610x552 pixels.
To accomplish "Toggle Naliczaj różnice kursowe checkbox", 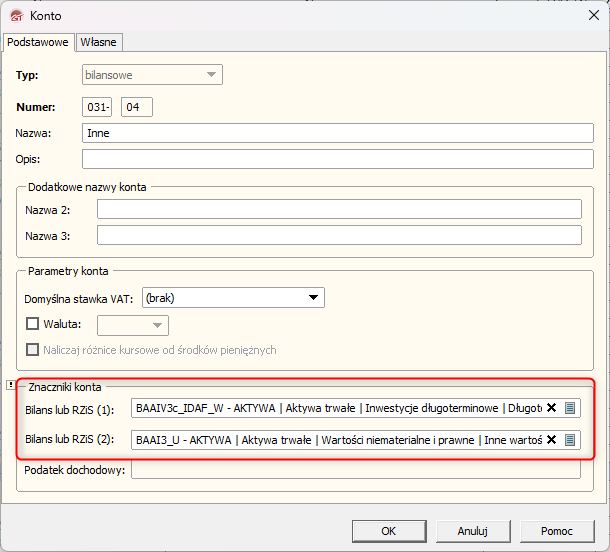I will 33,350.
